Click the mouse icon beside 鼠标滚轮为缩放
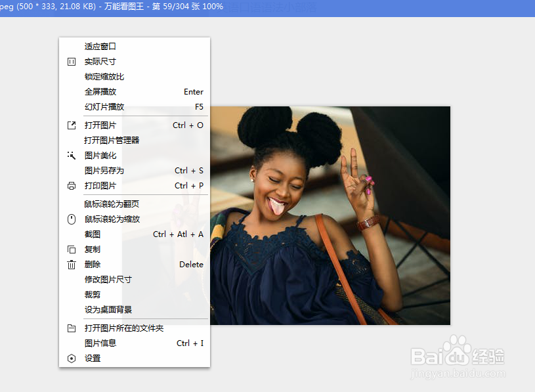The width and height of the screenshot is (535, 392). [x=72, y=219]
